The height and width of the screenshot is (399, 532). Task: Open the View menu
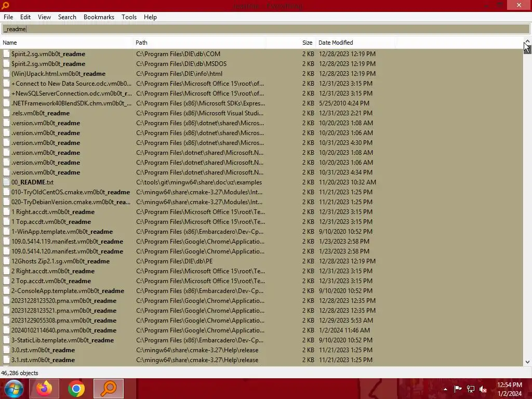[x=44, y=17]
